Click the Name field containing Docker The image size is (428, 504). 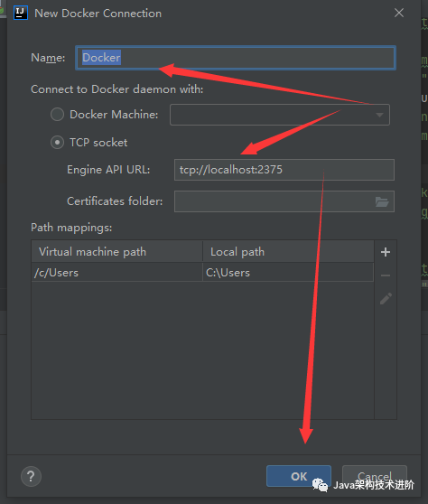pyautogui.click(x=236, y=58)
